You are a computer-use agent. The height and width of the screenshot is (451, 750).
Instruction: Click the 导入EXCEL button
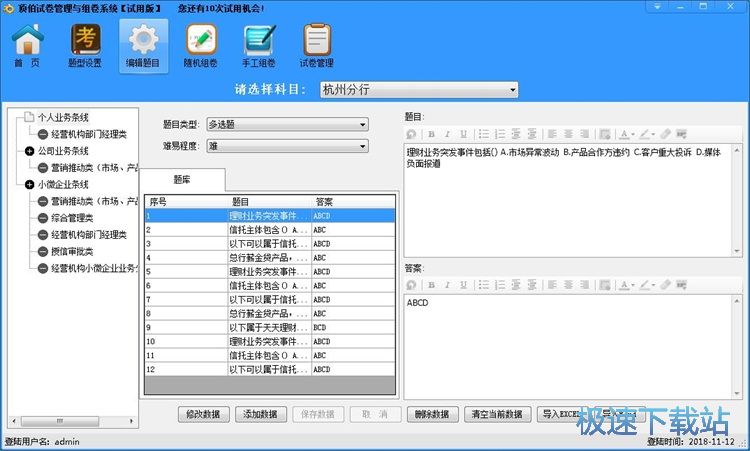(561, 414)
